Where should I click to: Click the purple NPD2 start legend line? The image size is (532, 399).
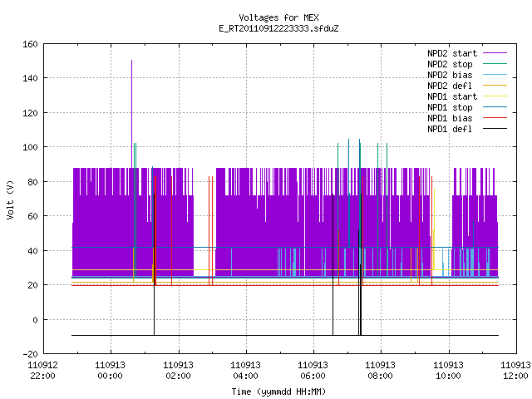pos(495,53)
